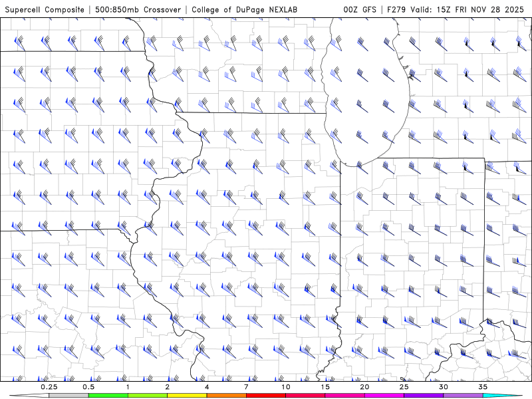Viewport: 532px width, 399px height.
Task: Click the red 7–10 color bar segment
Action: click(x=266, y=396)
